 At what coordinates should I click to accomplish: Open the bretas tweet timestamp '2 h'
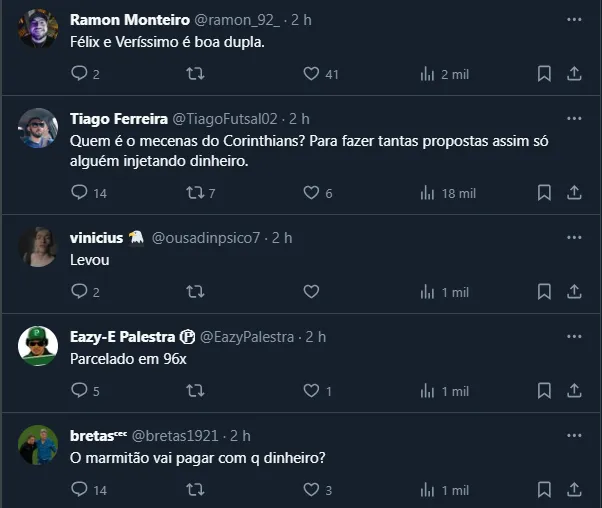point(240,436)
